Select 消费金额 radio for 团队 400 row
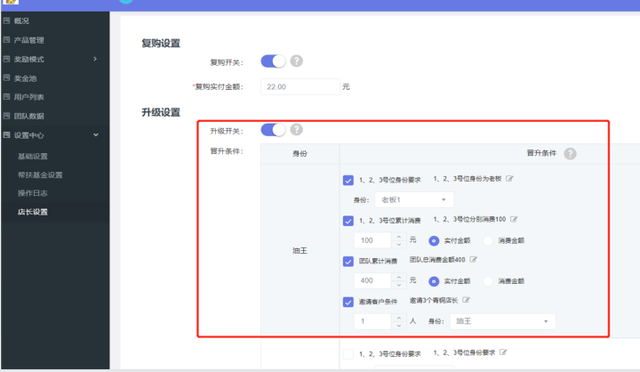 (488, 281)
